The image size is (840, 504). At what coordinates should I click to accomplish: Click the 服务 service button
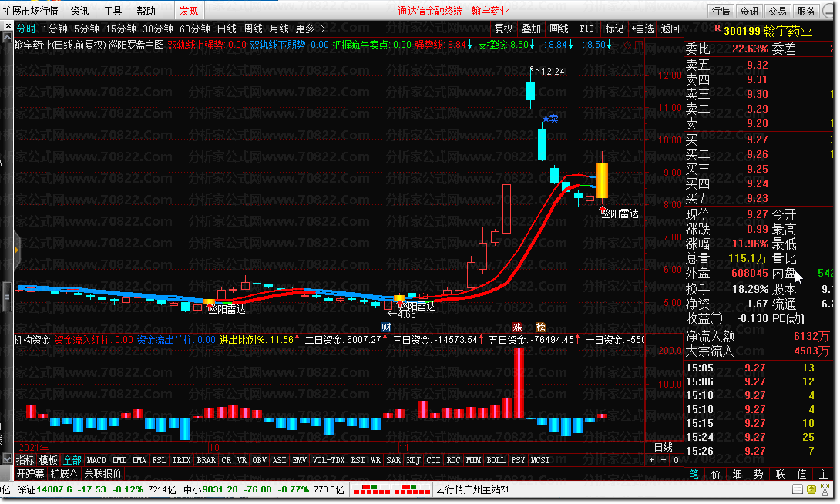[806, 11]
